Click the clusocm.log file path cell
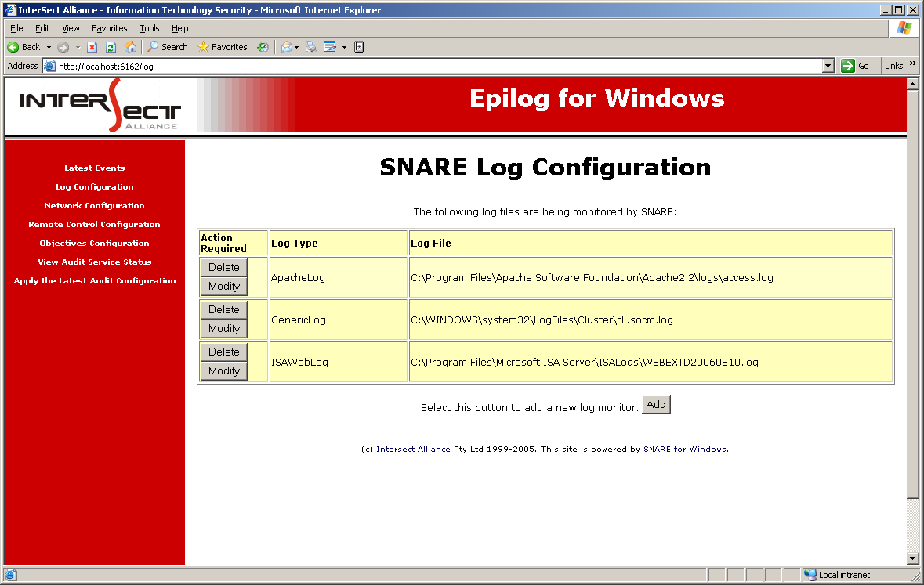This screenshot has width=924, height=585. point(650,320)
